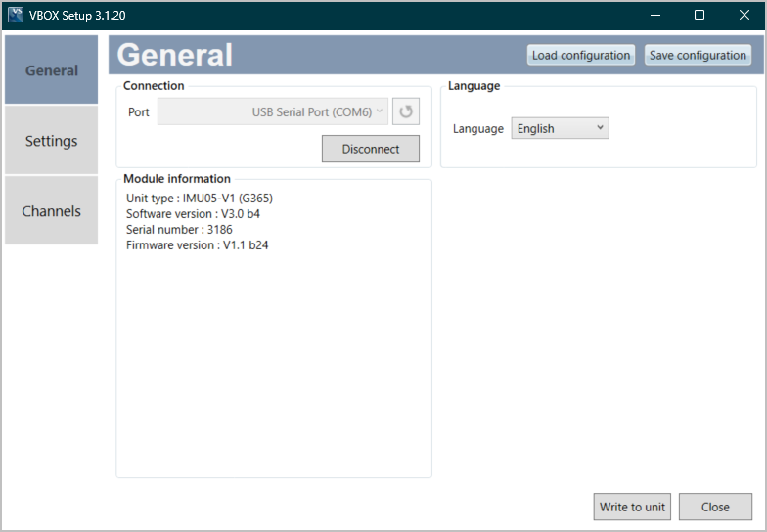Switch to the Settings tab

[x=51, y=141]
